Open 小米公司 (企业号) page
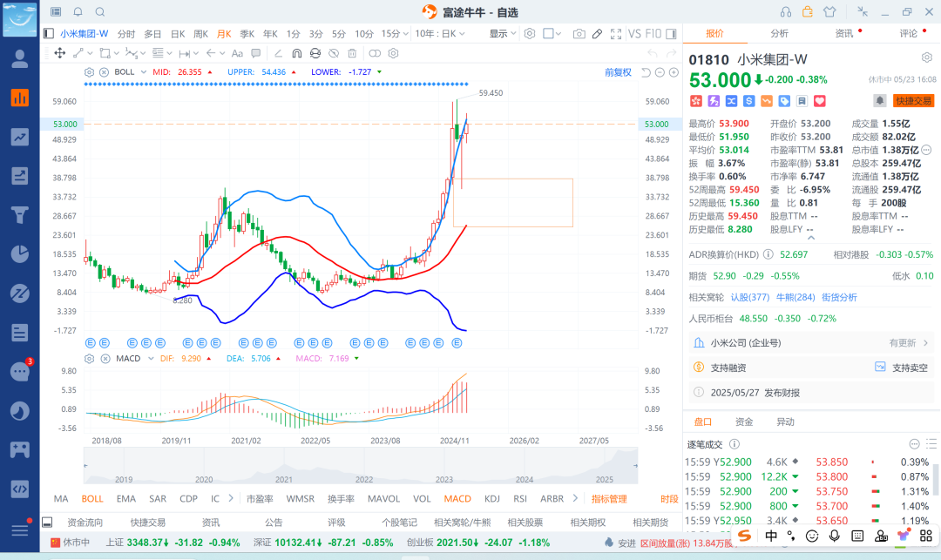Image resolution: width=941 pixels, height=560 pixels. point(811,343)
